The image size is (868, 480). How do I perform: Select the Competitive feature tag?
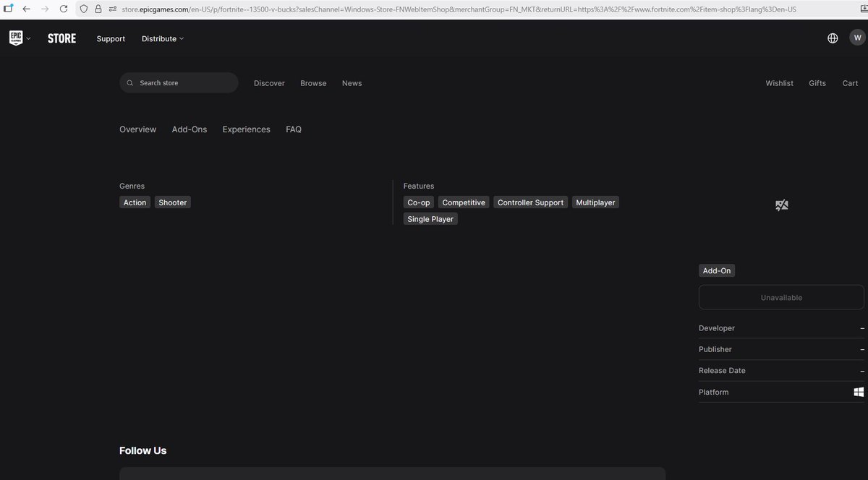464,202
